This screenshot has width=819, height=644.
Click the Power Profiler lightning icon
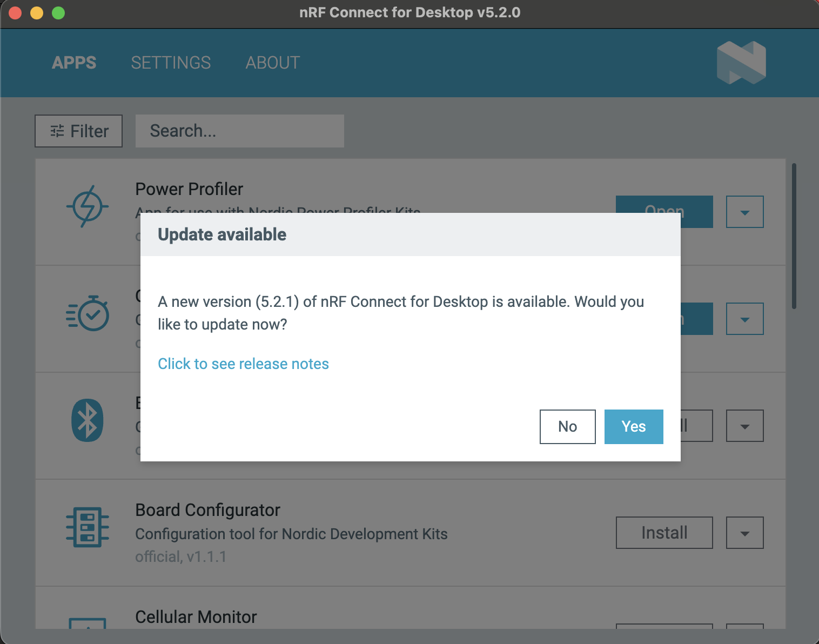pyautogui.click(x=88, y=206)
